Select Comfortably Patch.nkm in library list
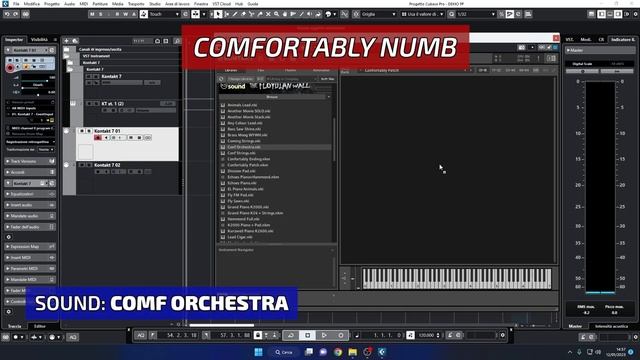Viewport: 640px width, 360px height. tap(247, 165)
